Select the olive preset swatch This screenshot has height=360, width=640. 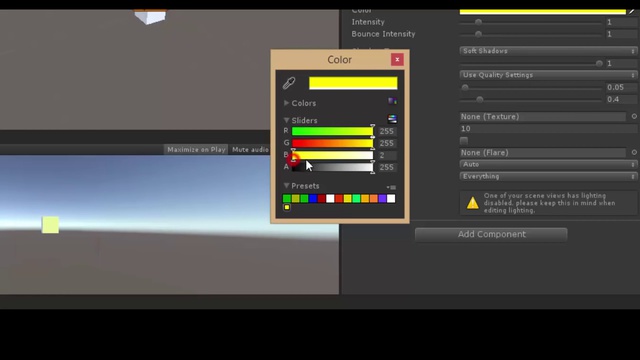point(296,198)
